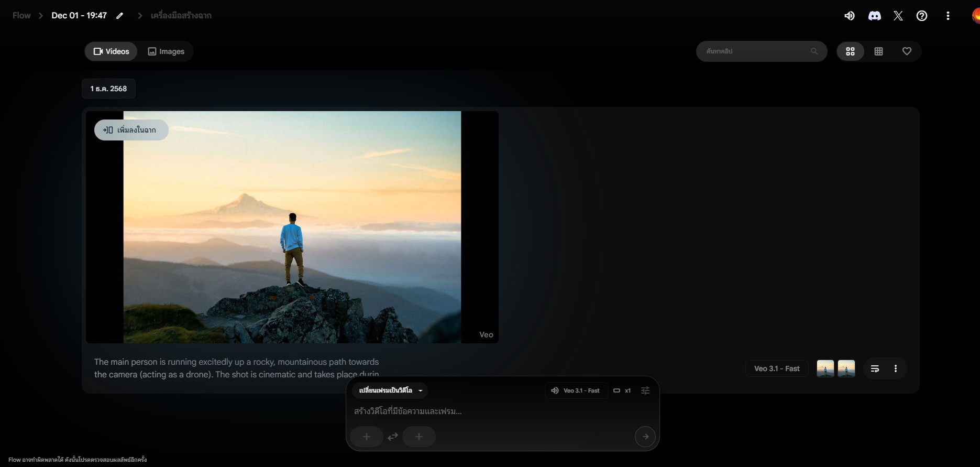
Task: Open the help question mark icon
Action: (x=922, y=16)
